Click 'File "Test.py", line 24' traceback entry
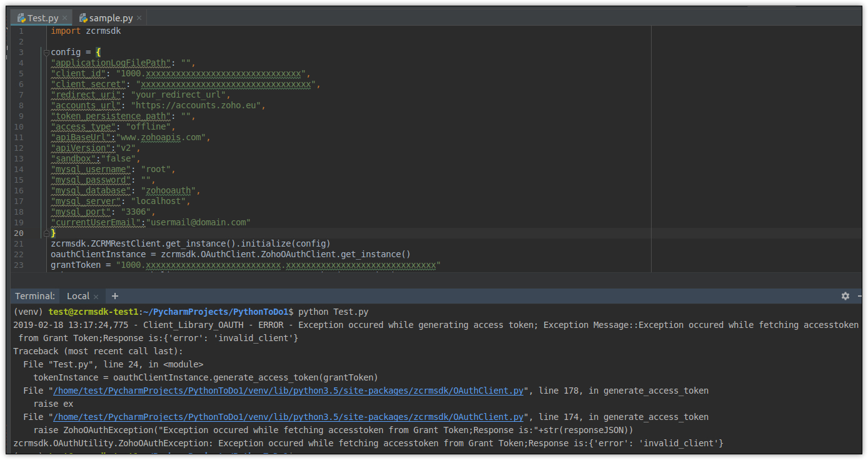 (113, 364)
